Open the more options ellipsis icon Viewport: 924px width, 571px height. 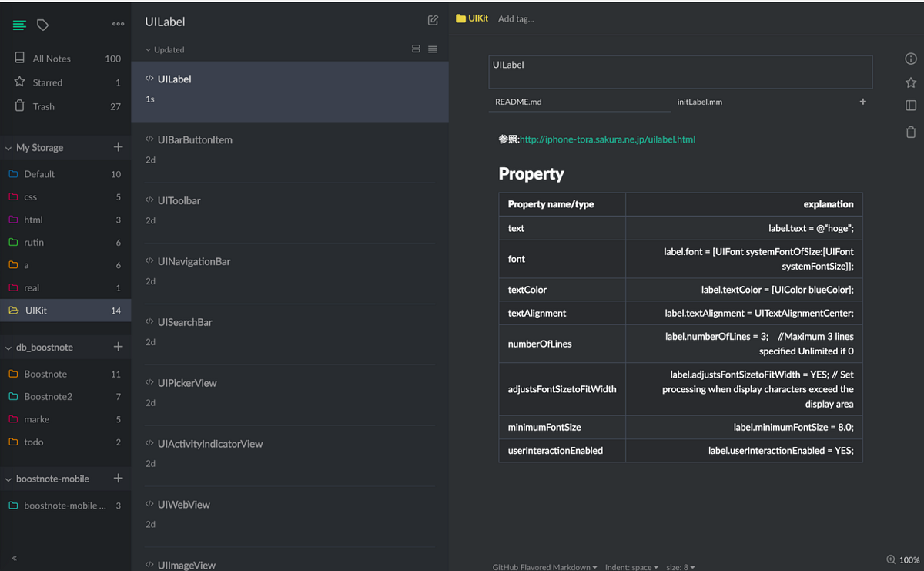tap(118, 24)
